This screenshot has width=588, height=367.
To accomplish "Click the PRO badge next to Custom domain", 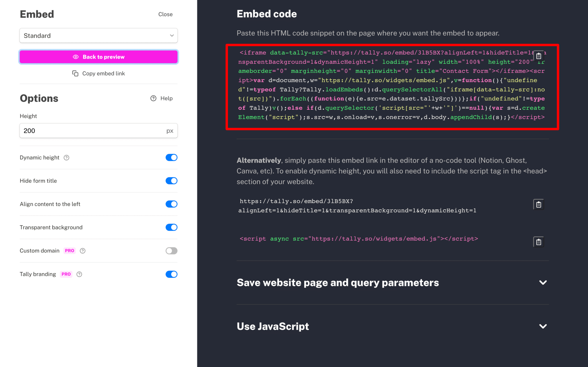I will [69, 251].
